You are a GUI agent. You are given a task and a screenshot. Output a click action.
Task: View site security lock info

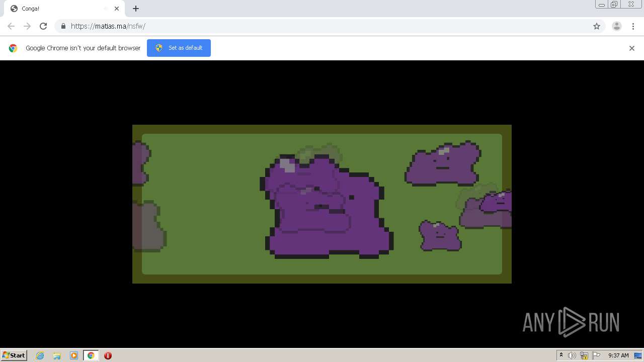coord(63,26)
